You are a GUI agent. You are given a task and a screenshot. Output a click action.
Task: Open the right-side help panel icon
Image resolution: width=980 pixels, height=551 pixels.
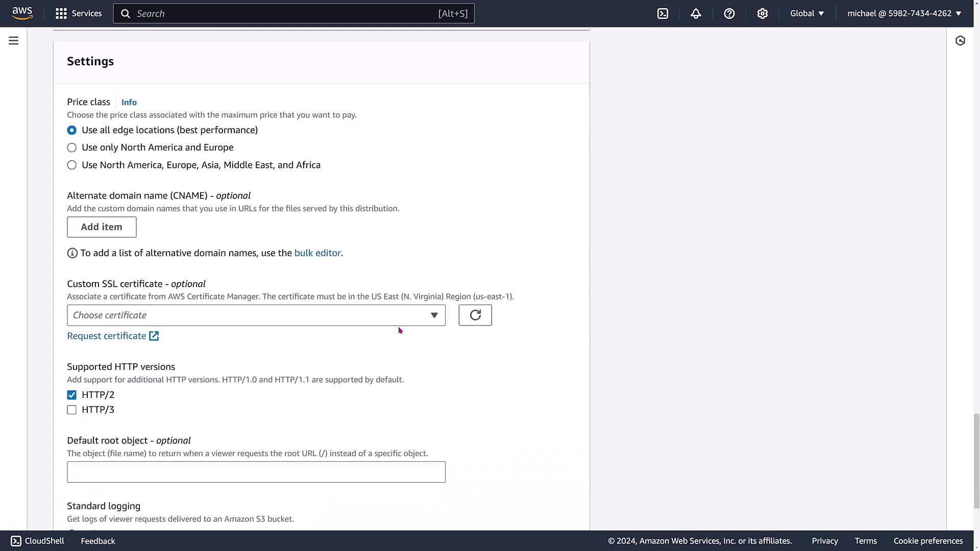tap(960, 41)
